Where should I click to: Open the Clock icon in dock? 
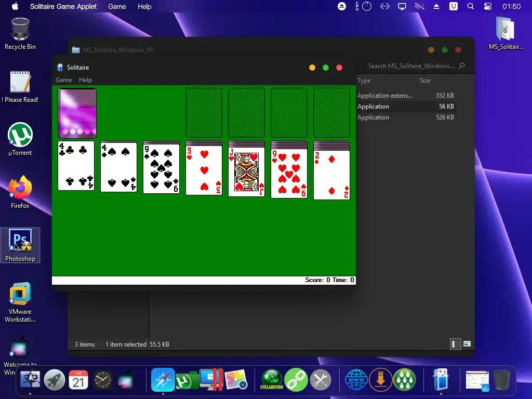(102, 380)
